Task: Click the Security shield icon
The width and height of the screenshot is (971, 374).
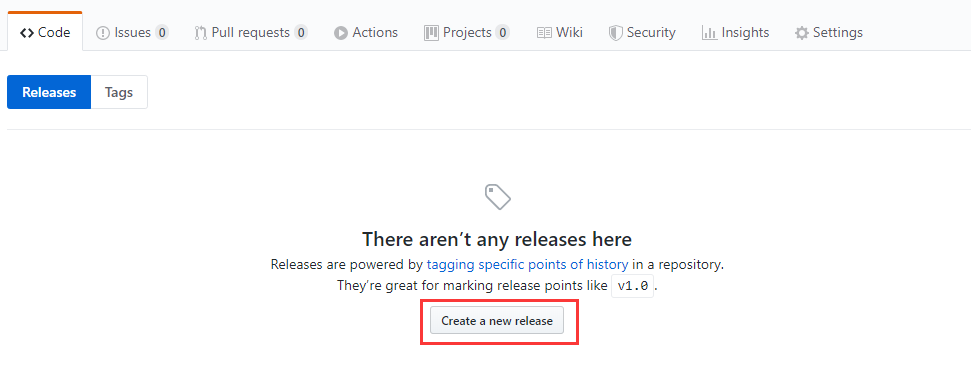Action: [616, 33]
